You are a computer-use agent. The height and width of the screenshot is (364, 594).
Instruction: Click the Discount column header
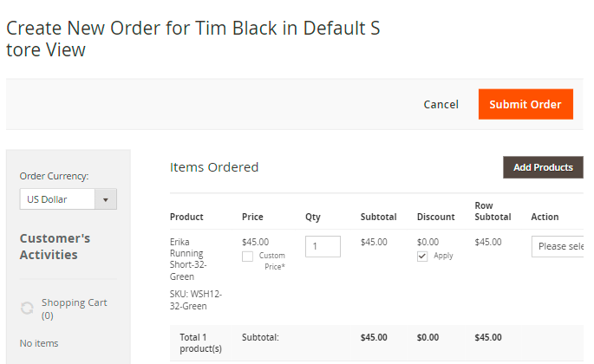pyautogui.click(x=435, y=217)
